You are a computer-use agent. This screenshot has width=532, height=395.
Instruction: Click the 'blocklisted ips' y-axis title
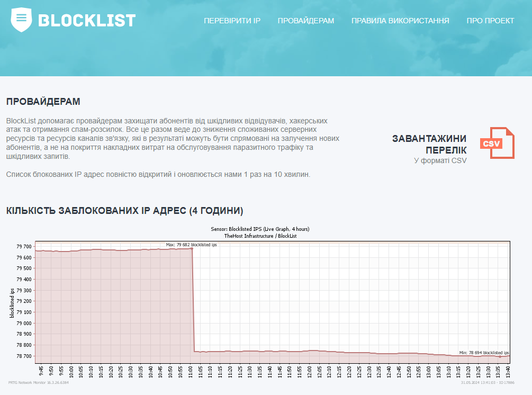12,303
